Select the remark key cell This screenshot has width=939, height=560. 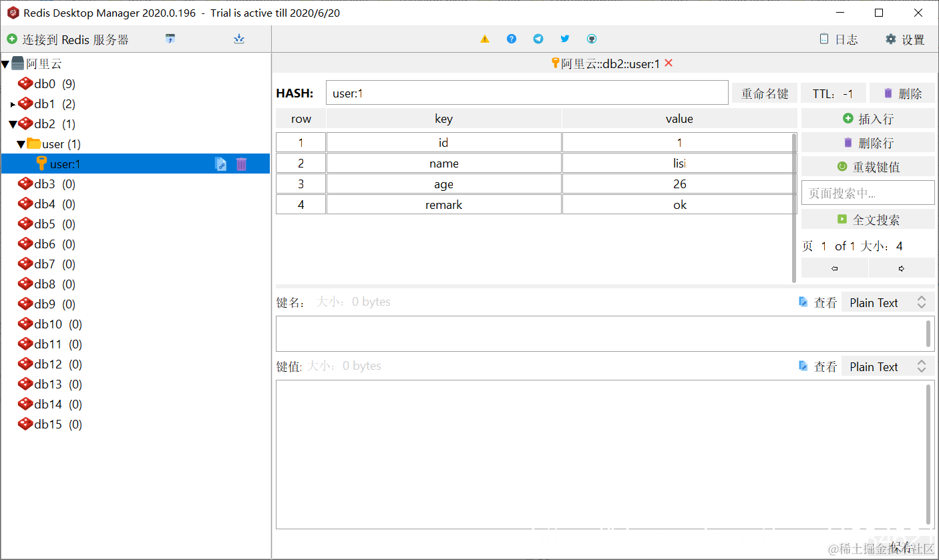443,205
